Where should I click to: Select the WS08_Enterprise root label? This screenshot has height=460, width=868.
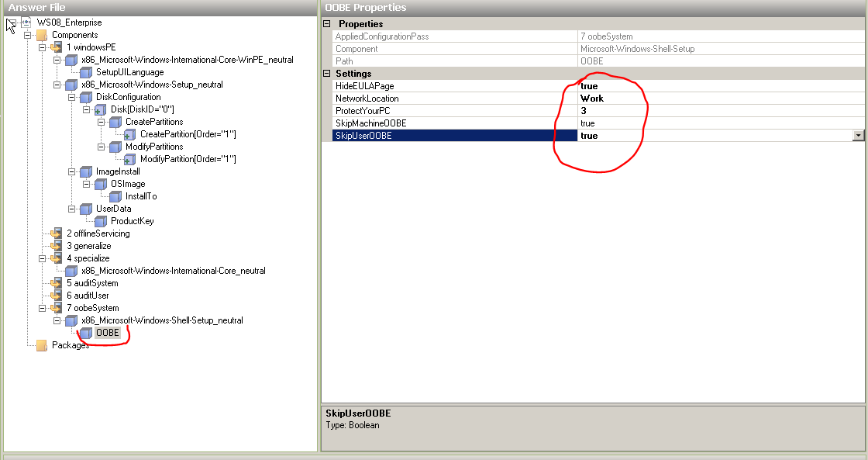coord(69,22)
